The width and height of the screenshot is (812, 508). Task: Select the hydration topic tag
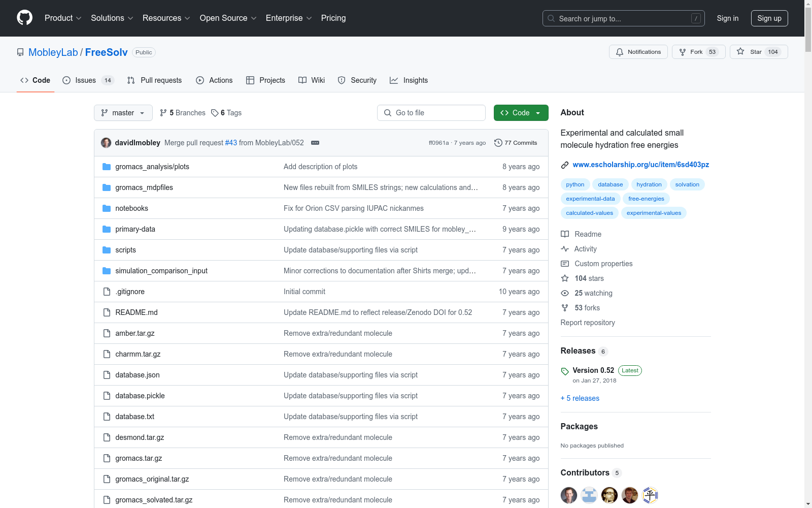pos(649,184)
